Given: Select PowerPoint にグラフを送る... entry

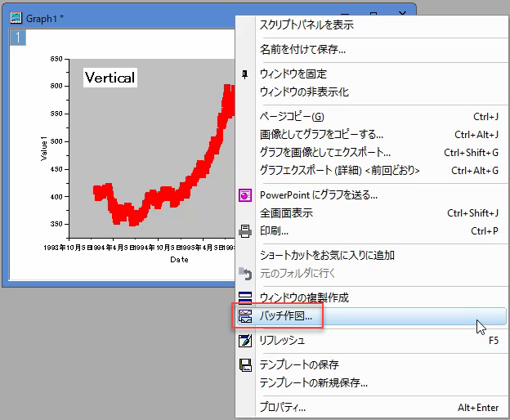Looking at the screenshot, I should tap(371, 195).
